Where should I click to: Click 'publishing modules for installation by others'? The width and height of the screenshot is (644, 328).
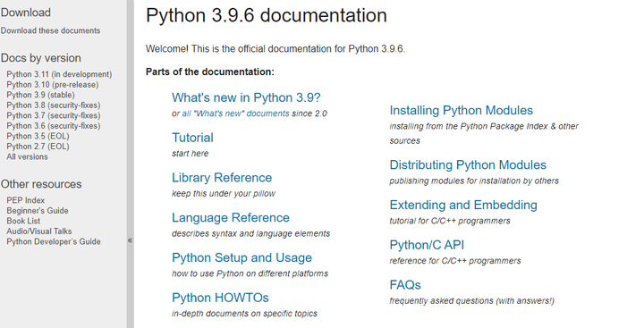pos(474,181)
